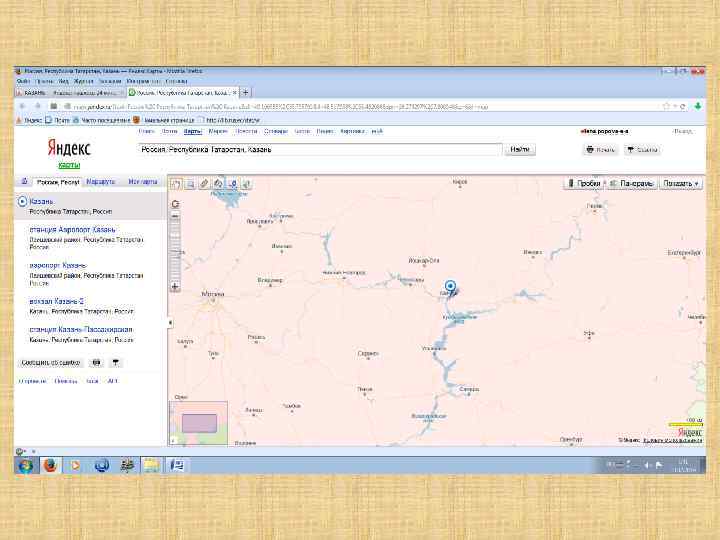The height and width of the screenshot is (540, 720).
Task: Open the Журнал menu in Firefox
Action: point(84,81)
